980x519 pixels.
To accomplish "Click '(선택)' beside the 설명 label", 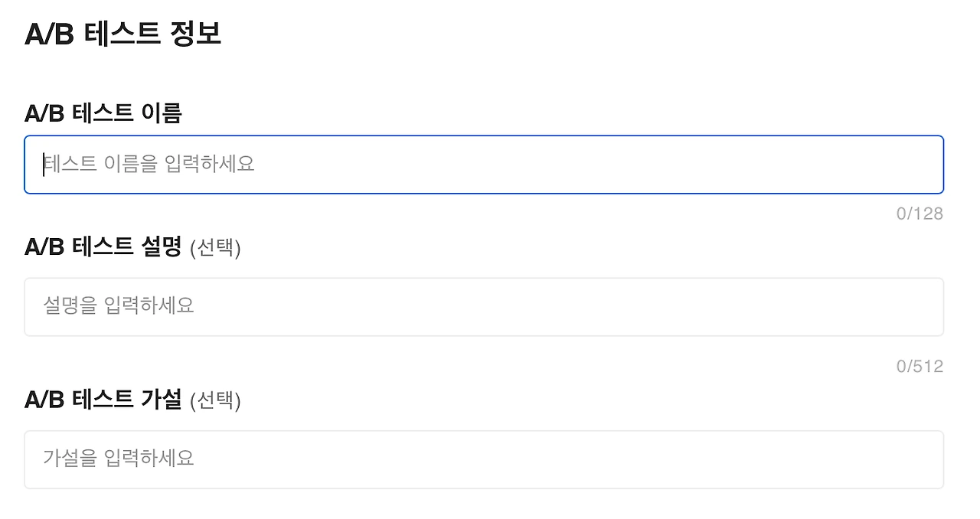I will point(215,248).
